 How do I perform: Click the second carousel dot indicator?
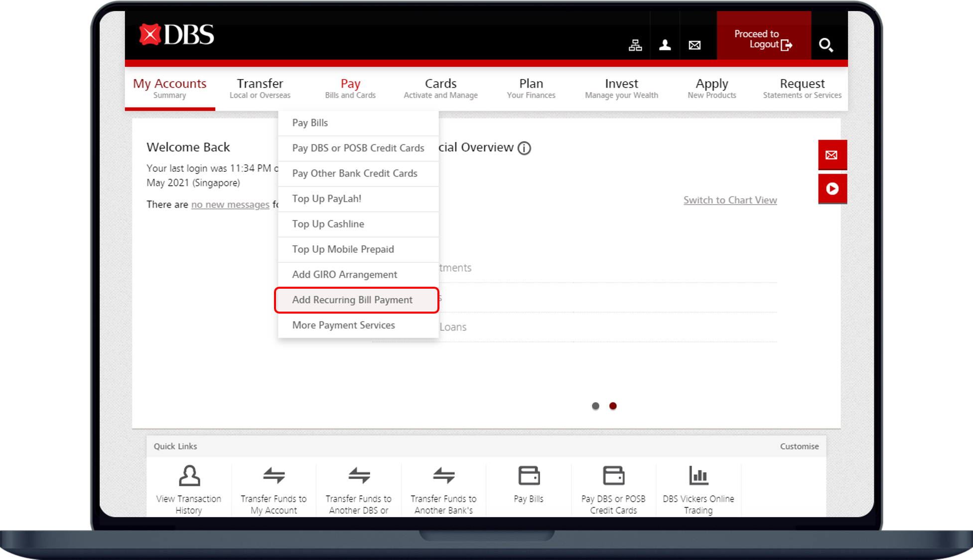point(613,405)
